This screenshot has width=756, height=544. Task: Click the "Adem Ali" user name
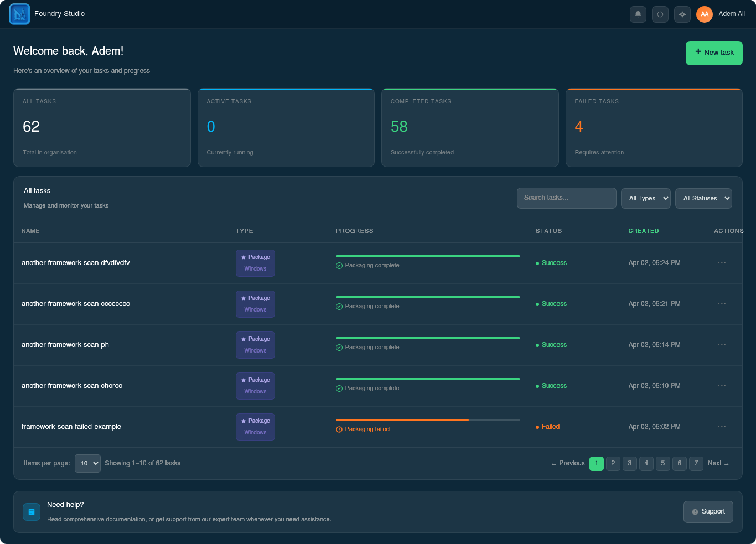732,14
